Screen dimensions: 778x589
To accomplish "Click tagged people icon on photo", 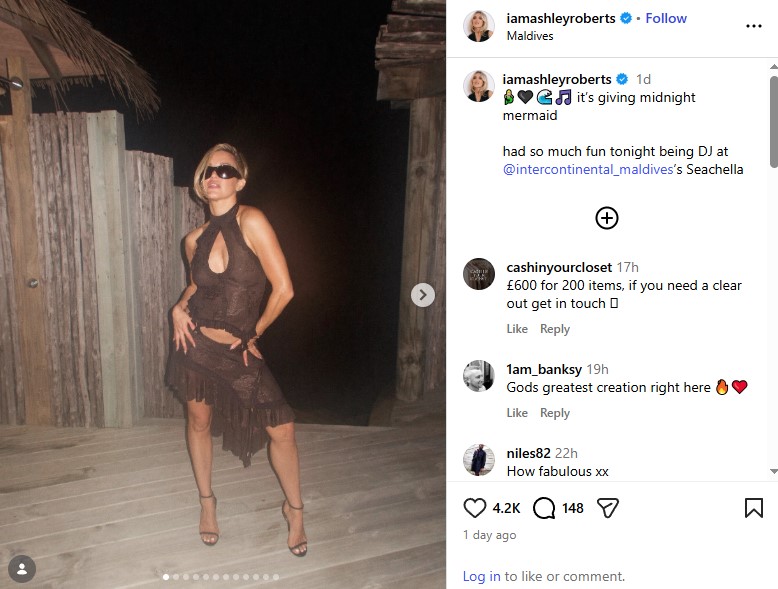I will pos(22,568).
